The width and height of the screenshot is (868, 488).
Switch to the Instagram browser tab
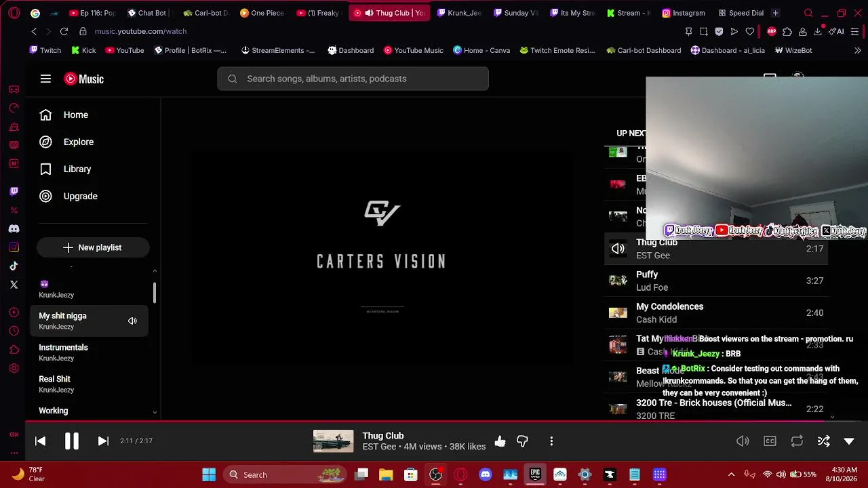click(683, 13)
